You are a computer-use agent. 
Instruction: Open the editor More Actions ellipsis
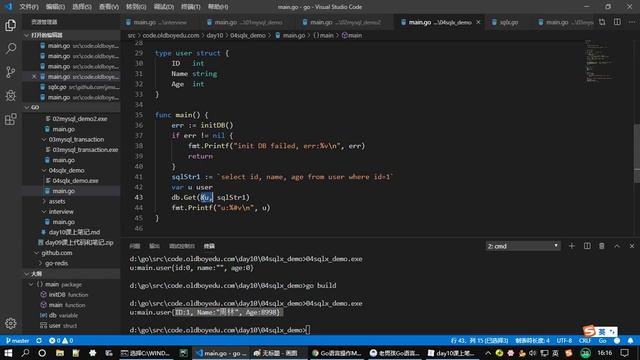pyautogui.click(x=632, y=22)
